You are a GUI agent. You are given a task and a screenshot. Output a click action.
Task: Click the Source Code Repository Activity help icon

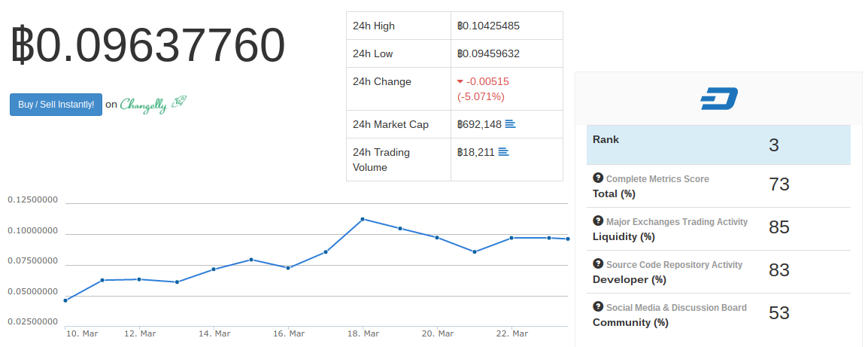(x=598, y=264)
